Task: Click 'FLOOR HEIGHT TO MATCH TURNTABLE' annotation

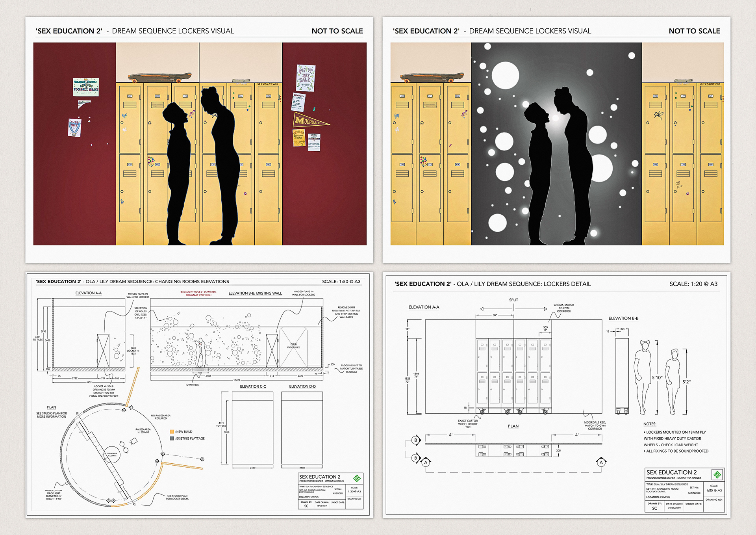Action: tap(351, 368)
